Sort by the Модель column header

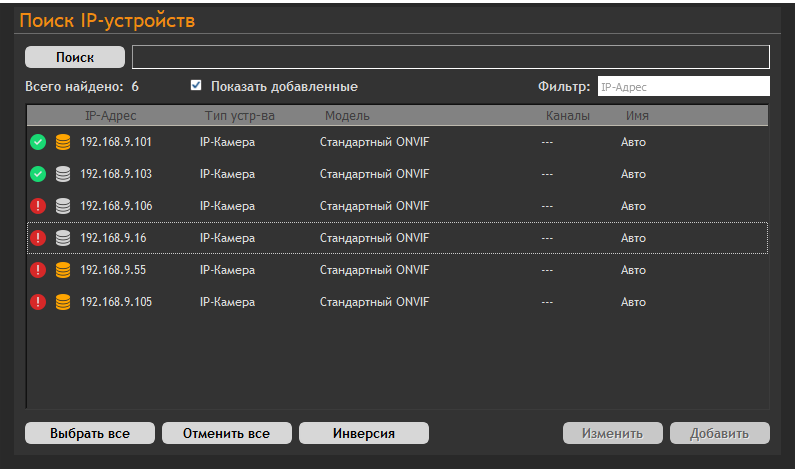coord(347,116)
